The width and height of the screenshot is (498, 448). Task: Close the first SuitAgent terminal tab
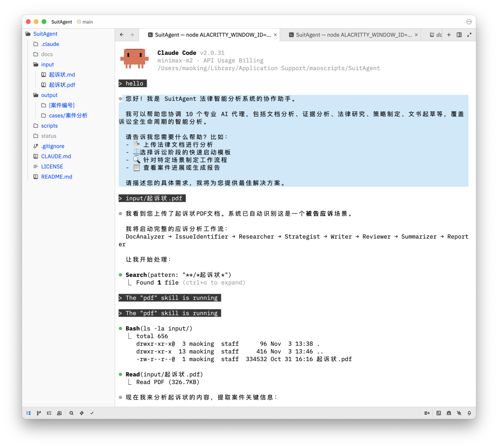click(275, 35)
